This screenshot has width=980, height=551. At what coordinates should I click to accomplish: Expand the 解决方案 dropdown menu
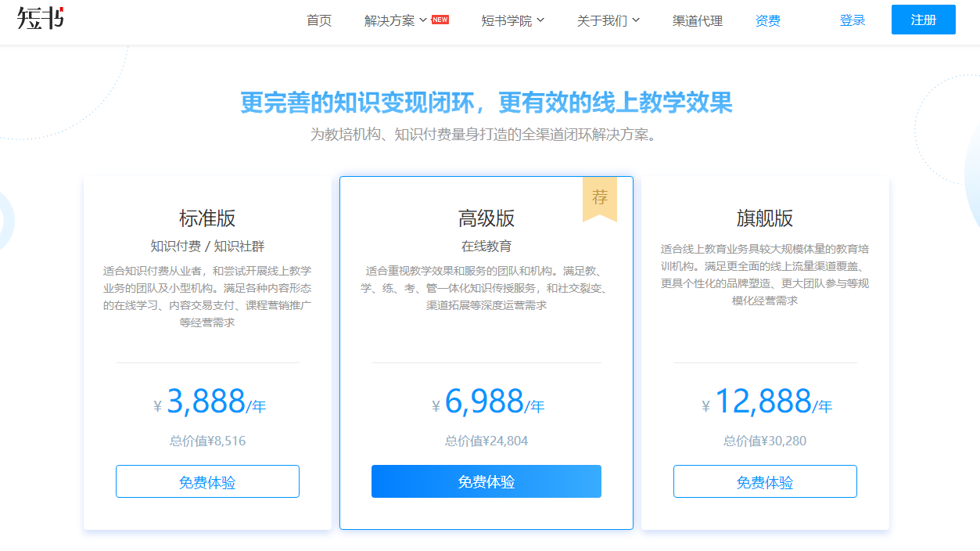point(396,20)
